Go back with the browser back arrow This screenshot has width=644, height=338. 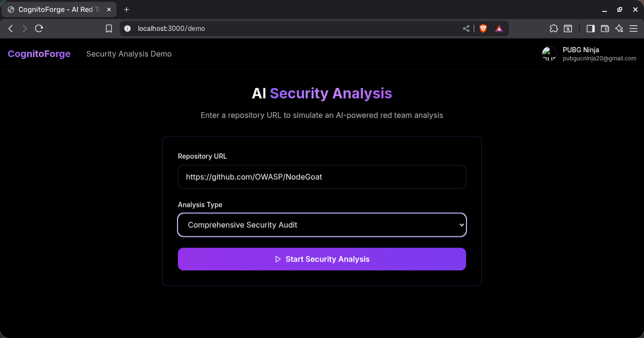[10, 29]
